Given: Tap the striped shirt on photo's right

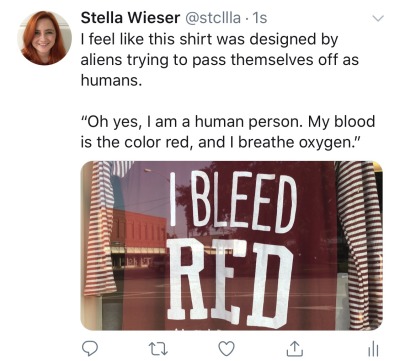Looking at the screenshot, I should coord(360,245).
